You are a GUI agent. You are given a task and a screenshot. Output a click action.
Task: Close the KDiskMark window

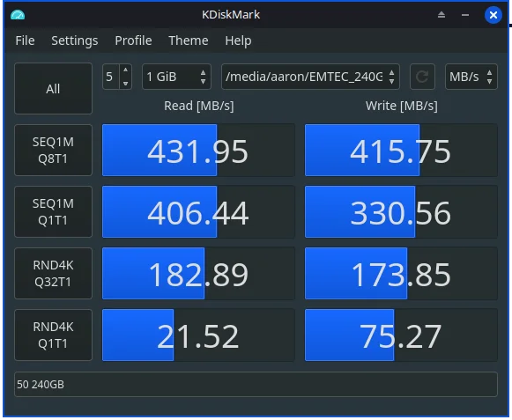493,15
